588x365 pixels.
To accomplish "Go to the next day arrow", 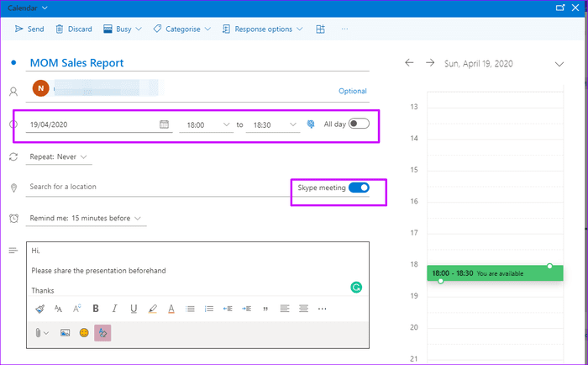I will pos(430,63).
